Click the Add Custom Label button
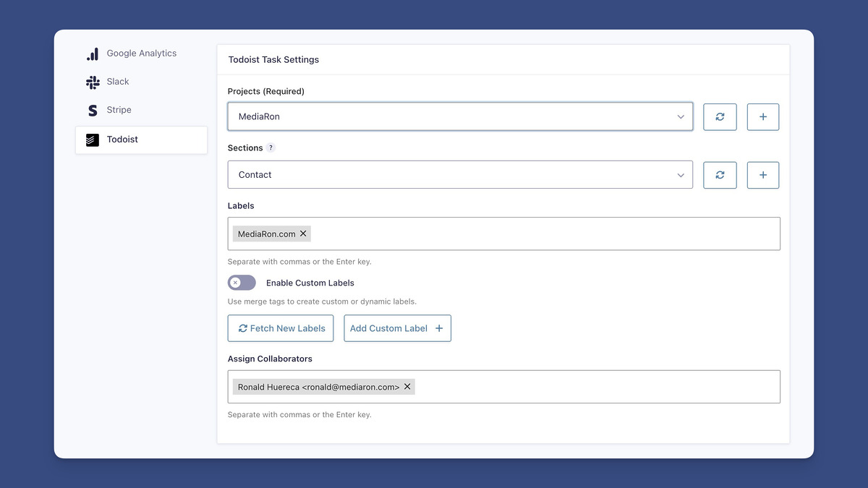This screenshot has height=488, width=868. click(397, 328)
